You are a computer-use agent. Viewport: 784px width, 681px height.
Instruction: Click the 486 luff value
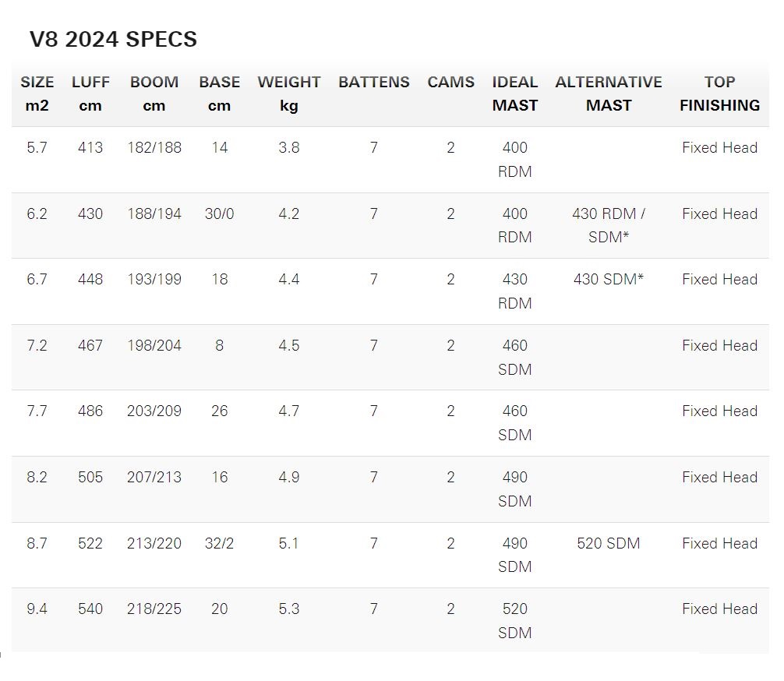pos(90,411)
